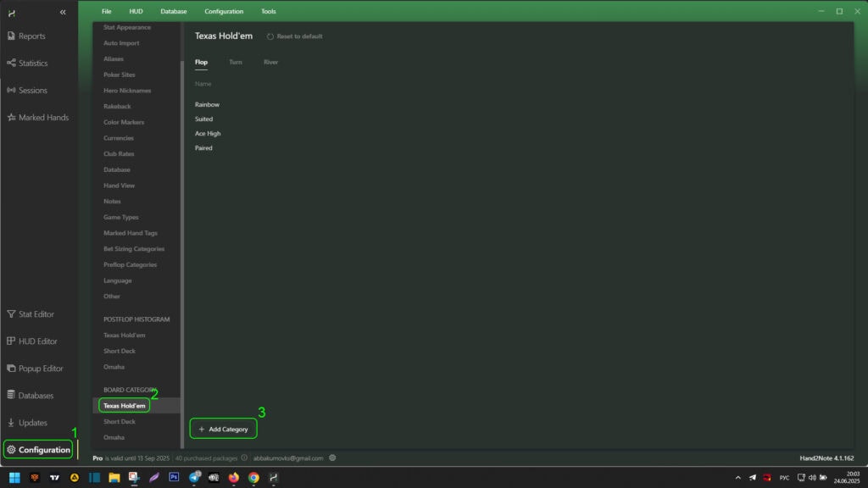The image size is (868, 488).
Task: Collapse the left sidebar with the double chevron
Action: [63, 12]
